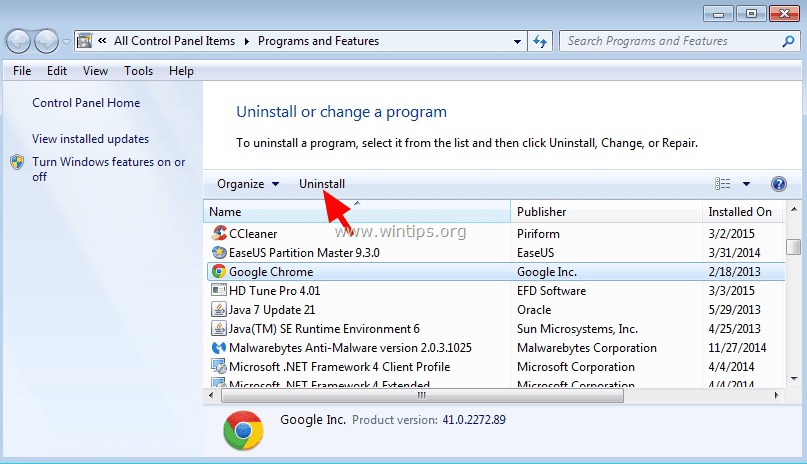This screenshot has width=807, height=464.
Task: Expand the address bar history dropdown
Action: (517, 42)
